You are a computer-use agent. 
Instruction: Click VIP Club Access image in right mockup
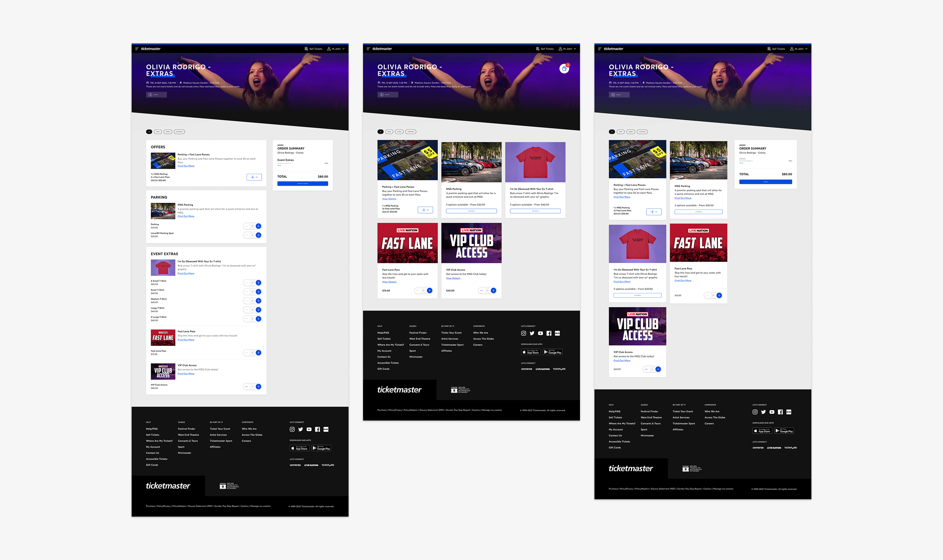[637, 326]
